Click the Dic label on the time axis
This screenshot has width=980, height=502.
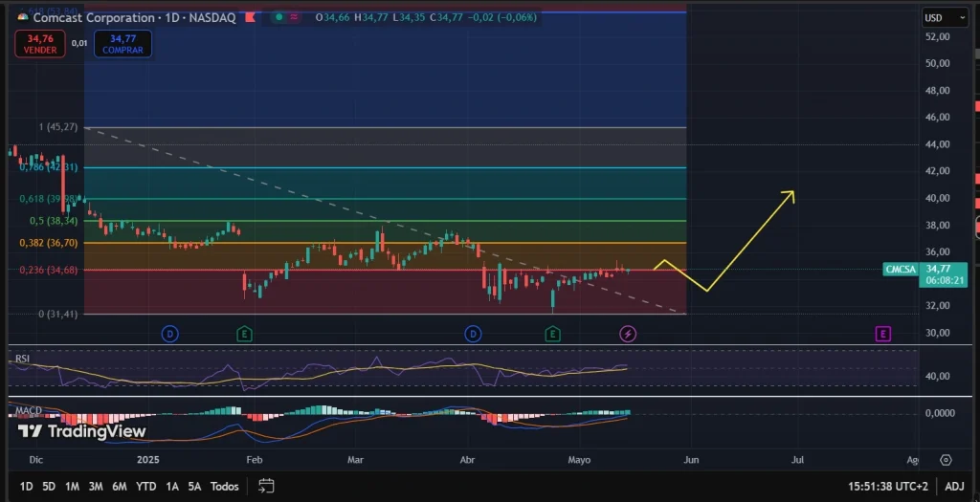click(35, 460)
